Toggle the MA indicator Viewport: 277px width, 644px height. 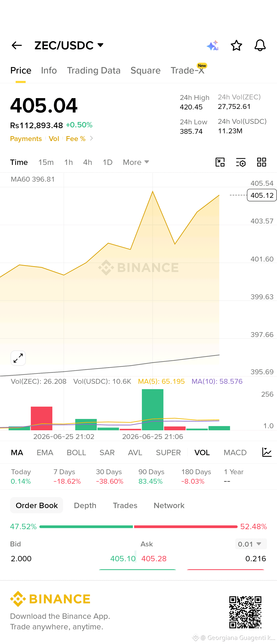click(x=17, y=452)
